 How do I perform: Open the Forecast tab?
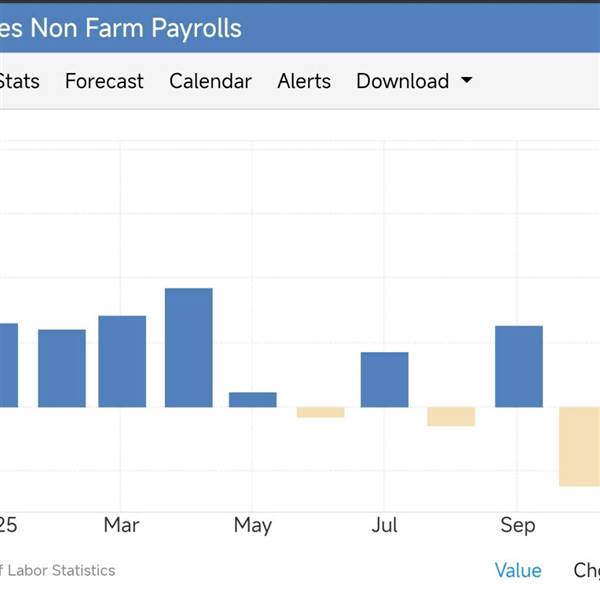coord(104,81)
